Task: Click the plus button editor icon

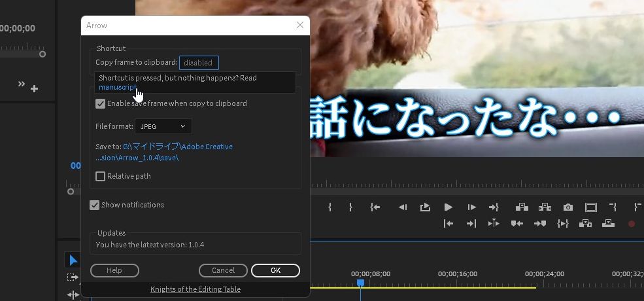Action: coord(34,89)
